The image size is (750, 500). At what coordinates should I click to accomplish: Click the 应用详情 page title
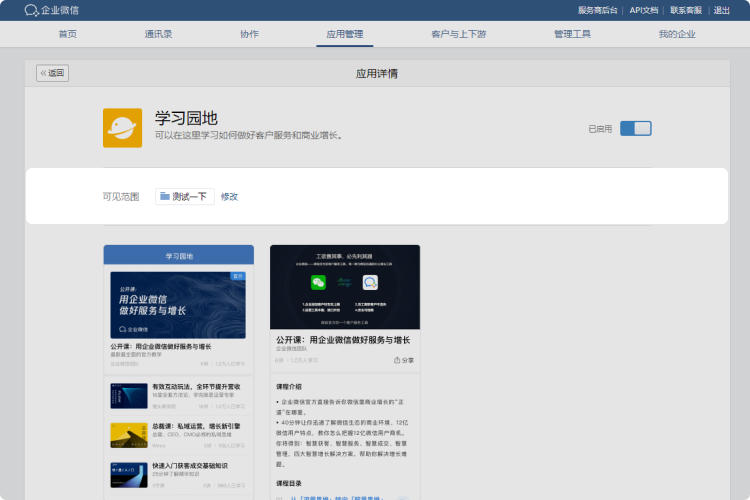377,74
